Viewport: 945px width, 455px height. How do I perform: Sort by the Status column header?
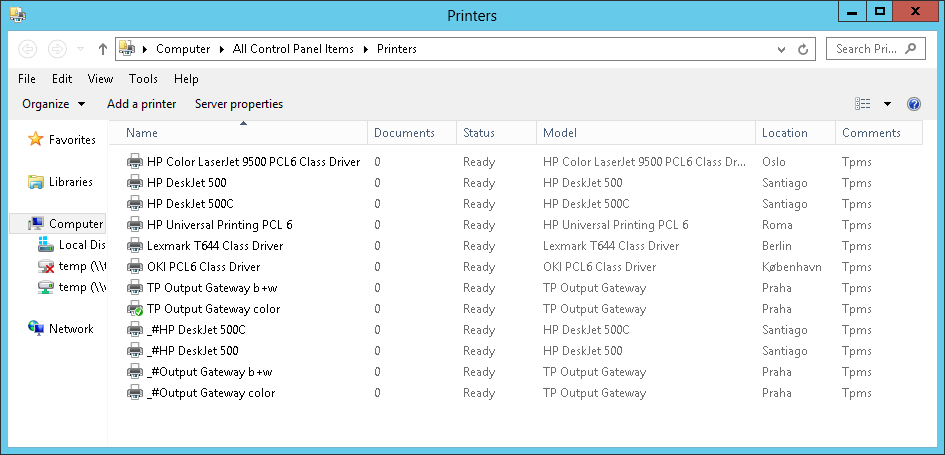[497, 133]
